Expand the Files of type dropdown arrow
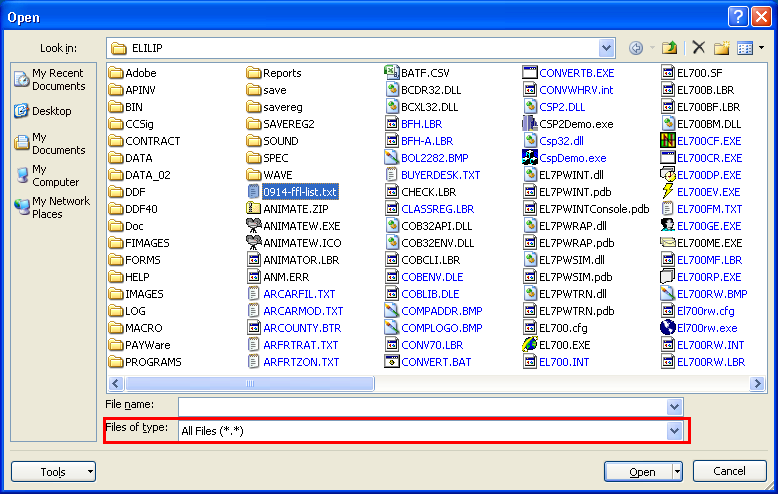778x494 pixels. coord(674,431)
